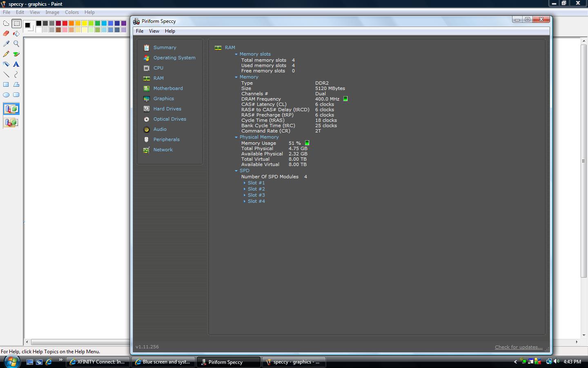Viewport: 588px width, 368px height.
Task: Collapse the Memory slots node
Action: (x=236, y=54)
